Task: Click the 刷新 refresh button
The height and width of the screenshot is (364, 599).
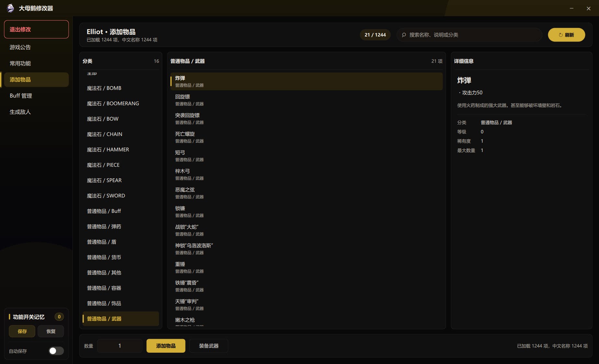Action: (566, 35)
